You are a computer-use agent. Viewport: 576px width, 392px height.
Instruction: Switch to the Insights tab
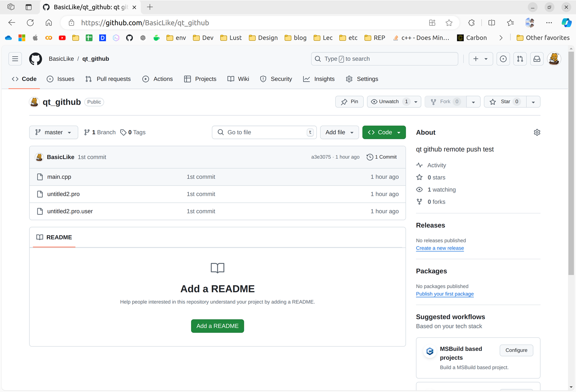point(319,79)
